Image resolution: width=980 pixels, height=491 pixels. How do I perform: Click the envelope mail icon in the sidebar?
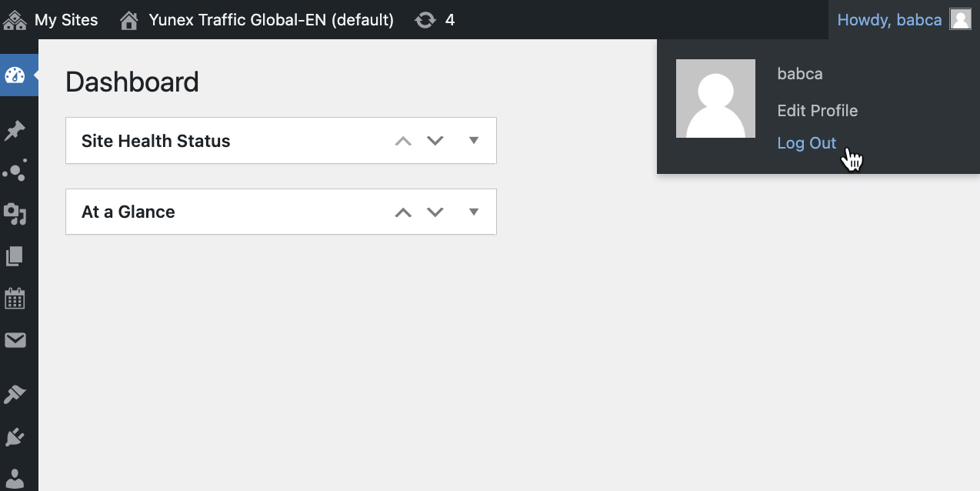click(15, 340)
